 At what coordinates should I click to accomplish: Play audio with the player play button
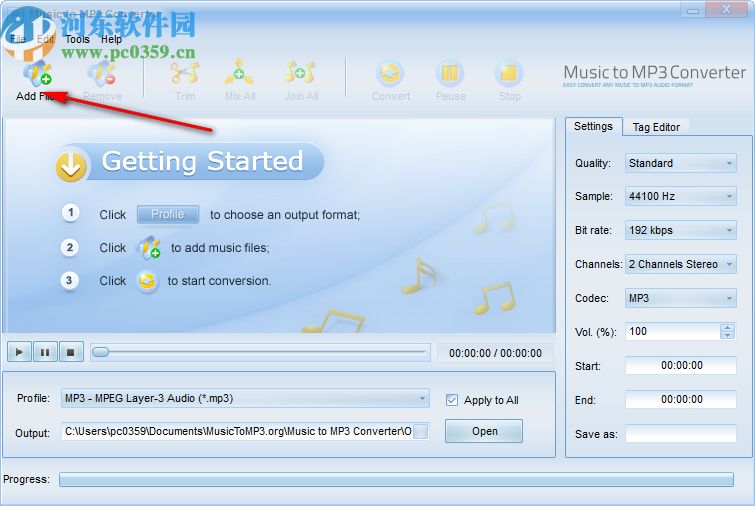click(x=19, y=352)
